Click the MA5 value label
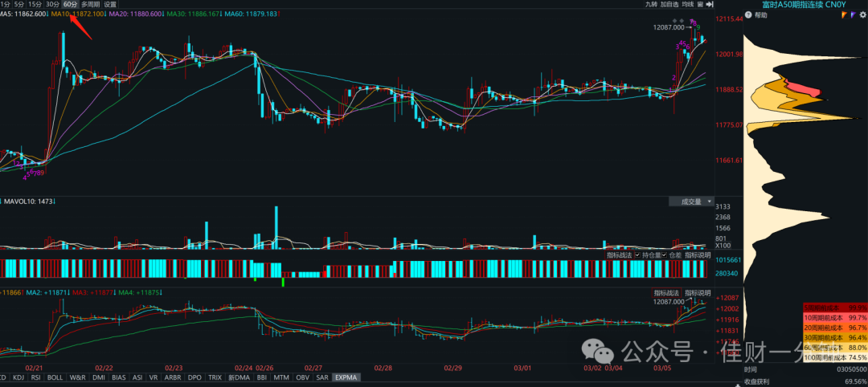868x387 pixels. coord(24,13)
